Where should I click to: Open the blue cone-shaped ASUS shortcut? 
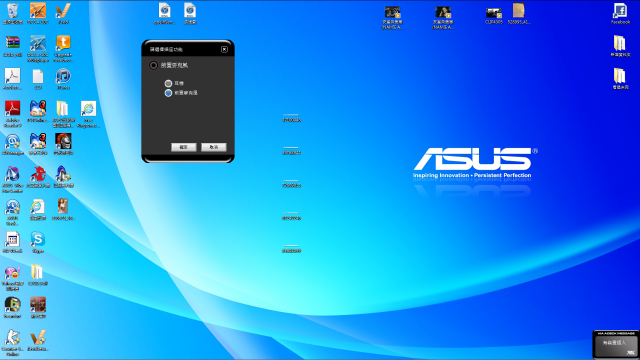13,174
